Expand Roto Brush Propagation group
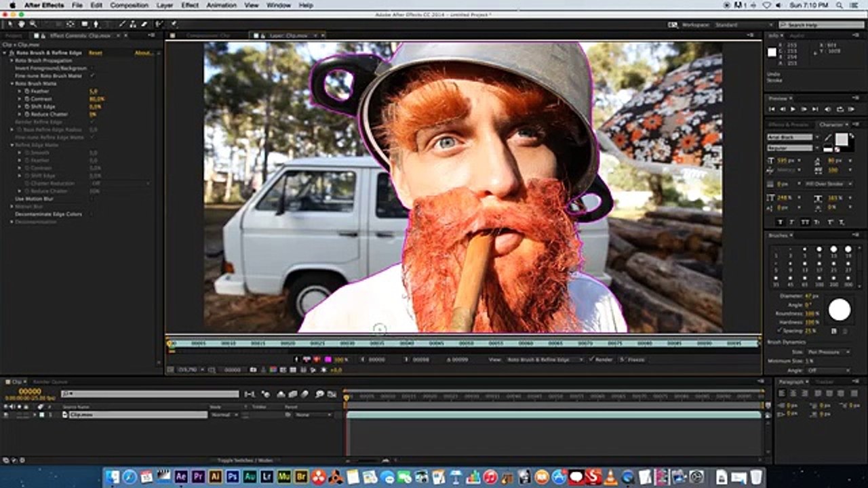Image resolution: width=868 pixels, height=488 pixels. point(12,60)
